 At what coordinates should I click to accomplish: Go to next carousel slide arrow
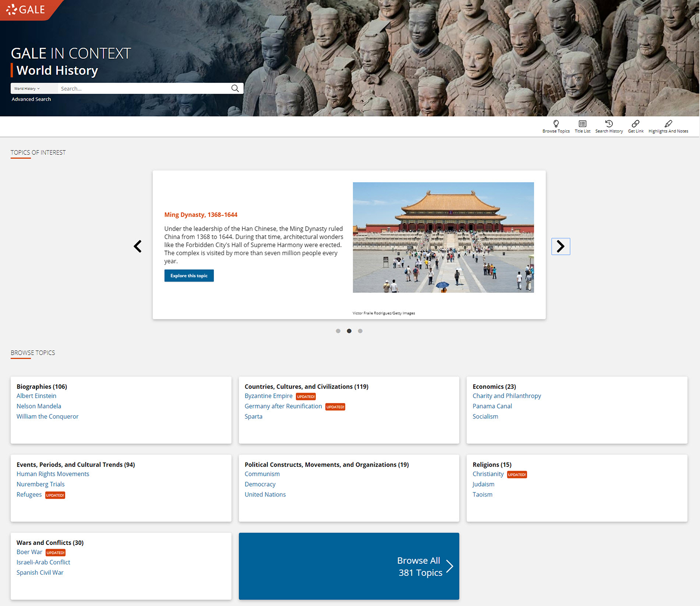pos(561,246)
